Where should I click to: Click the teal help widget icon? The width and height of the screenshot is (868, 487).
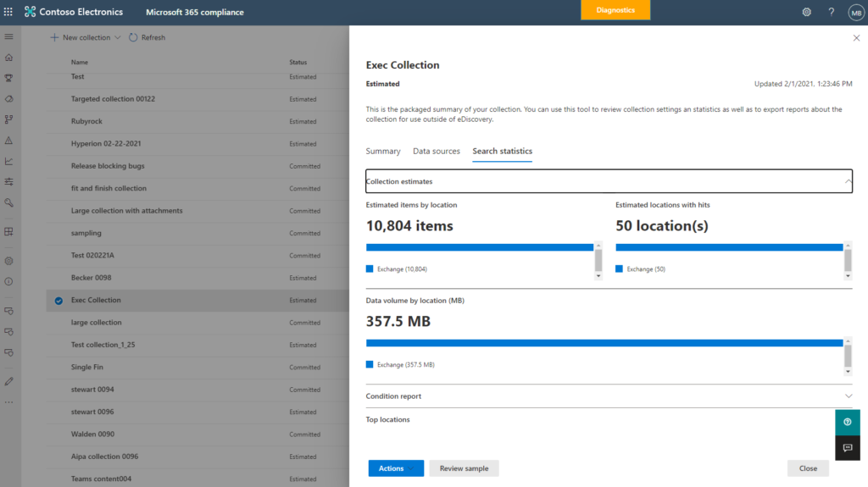[847, 422]
